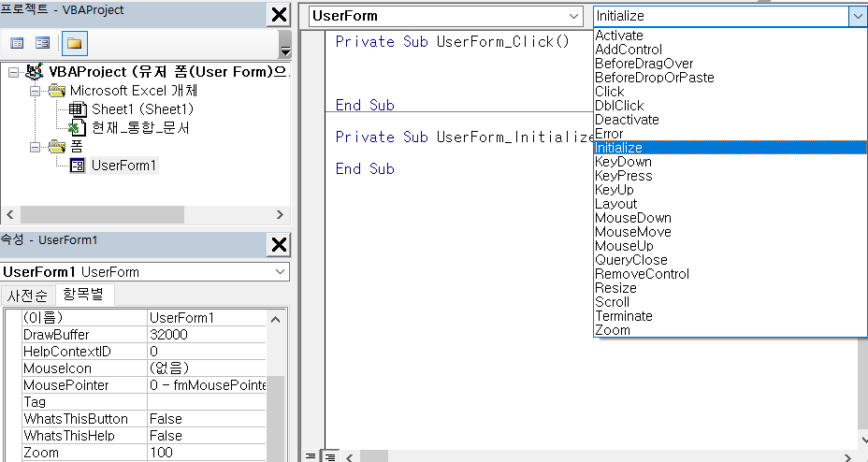This screenshot has height=462, width=868.
Task: Select MouseMove event in list
Action: pos(730,232)
